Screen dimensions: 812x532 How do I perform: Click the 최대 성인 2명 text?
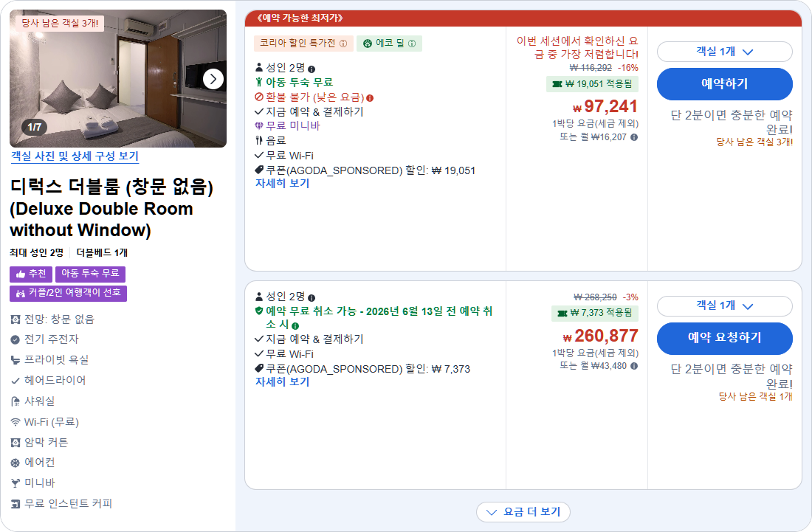coord(36,252)
